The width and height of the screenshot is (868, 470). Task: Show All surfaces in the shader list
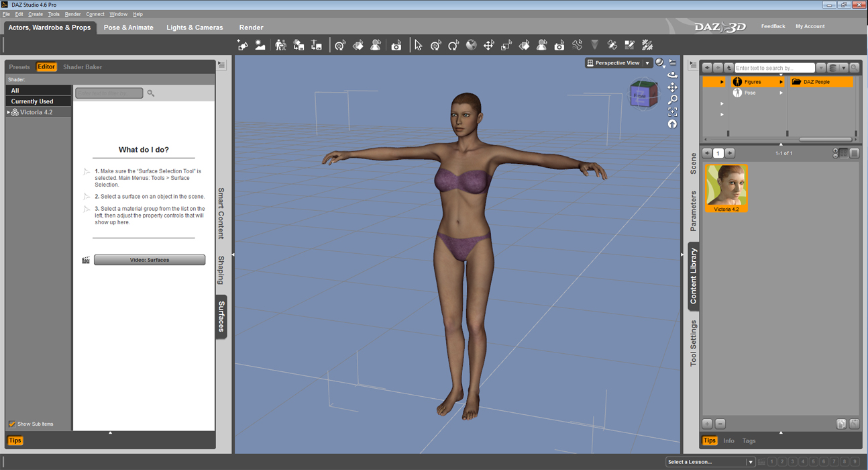click(x=38, y=90)
